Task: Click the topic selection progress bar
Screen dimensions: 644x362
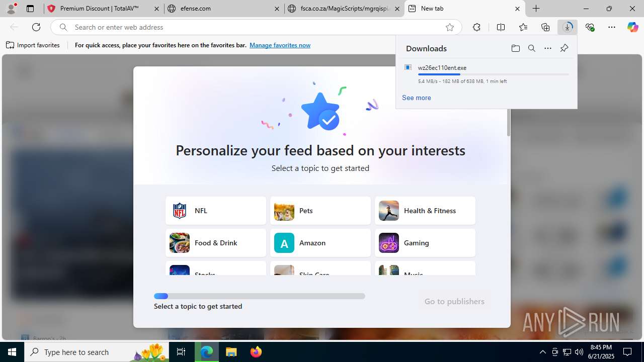Action: (x=260, y=296)
